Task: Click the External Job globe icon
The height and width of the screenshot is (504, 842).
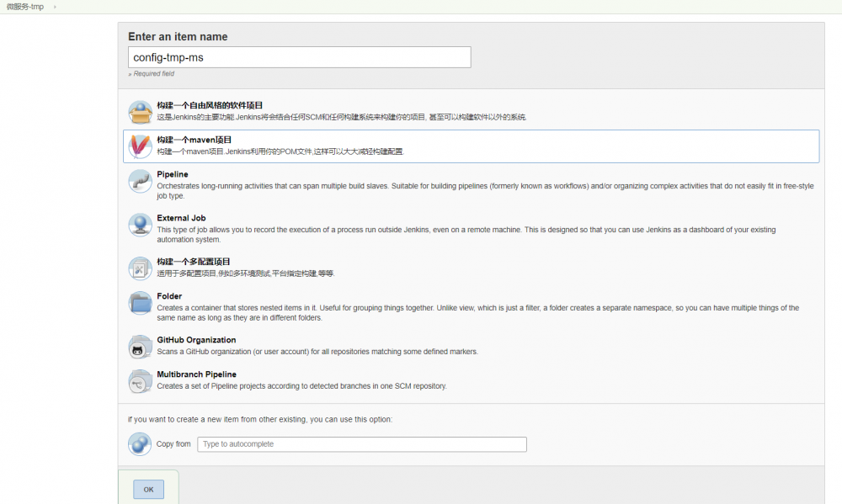Action: click(140, 224)
